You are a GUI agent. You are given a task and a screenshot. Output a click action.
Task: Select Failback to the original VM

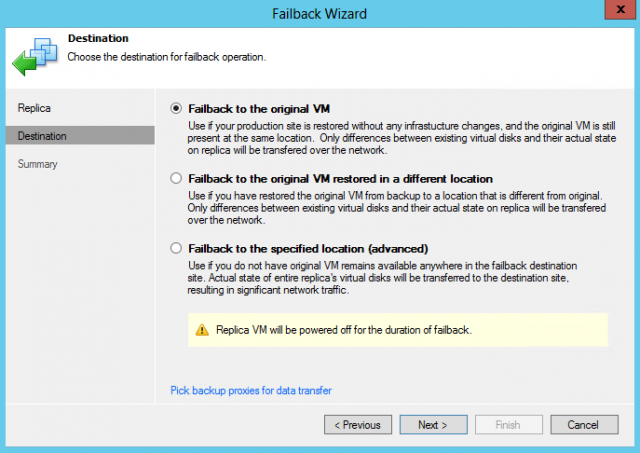(178, 107)
